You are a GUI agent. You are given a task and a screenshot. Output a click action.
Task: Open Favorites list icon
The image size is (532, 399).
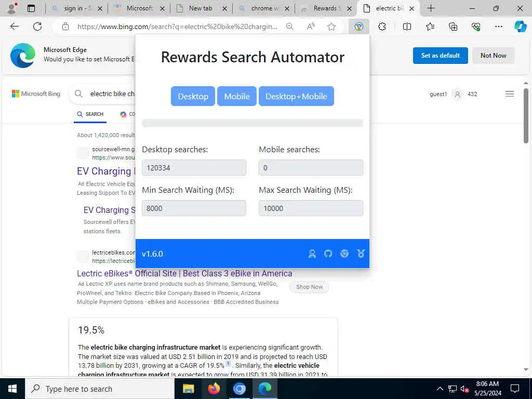[x=430, y=26]
